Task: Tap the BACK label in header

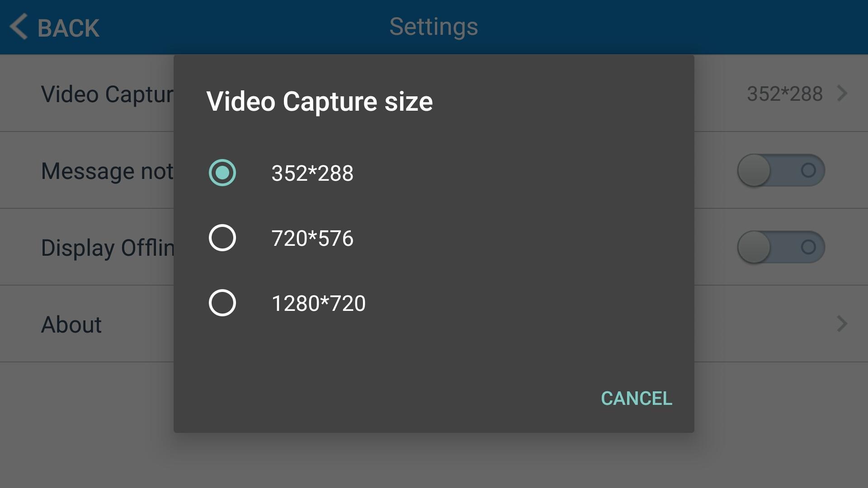Action: point(68,28)
